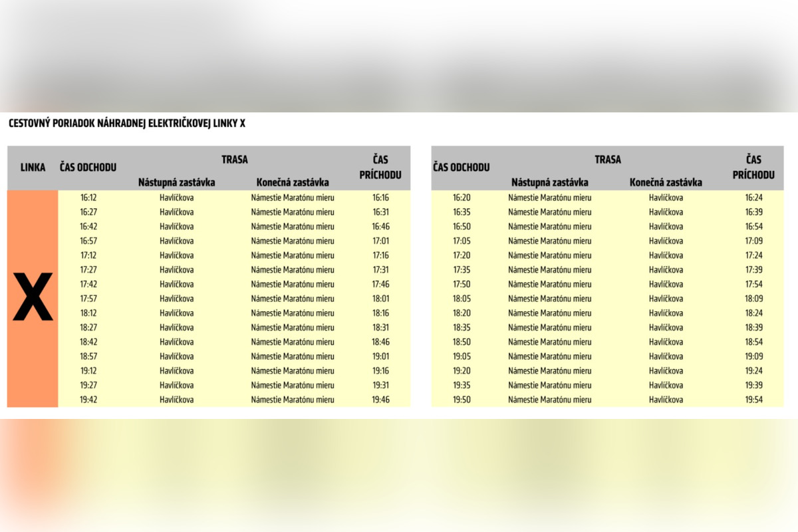
Task: Click the 19:42 departure time in last row
Action: point(88,400)
